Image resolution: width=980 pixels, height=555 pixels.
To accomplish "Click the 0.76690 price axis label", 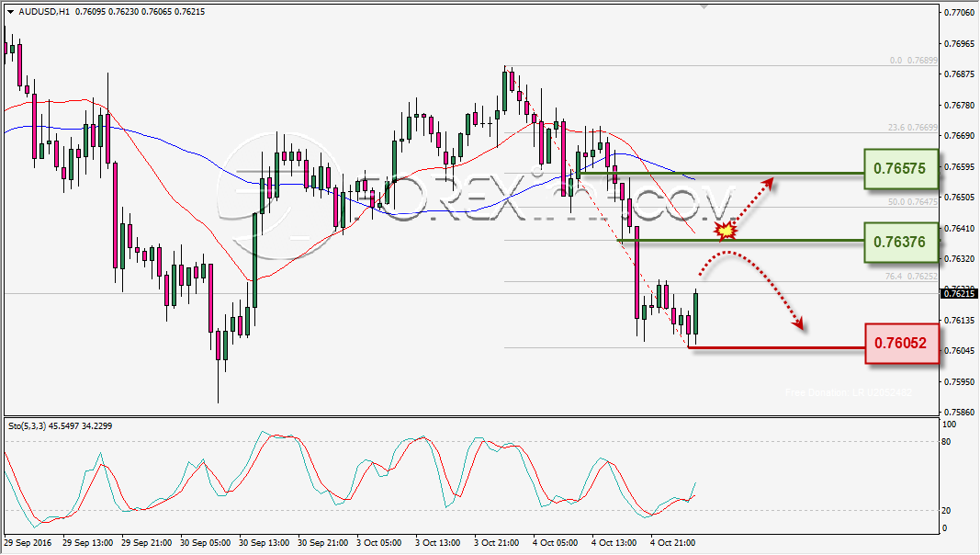I will point(960,136).
